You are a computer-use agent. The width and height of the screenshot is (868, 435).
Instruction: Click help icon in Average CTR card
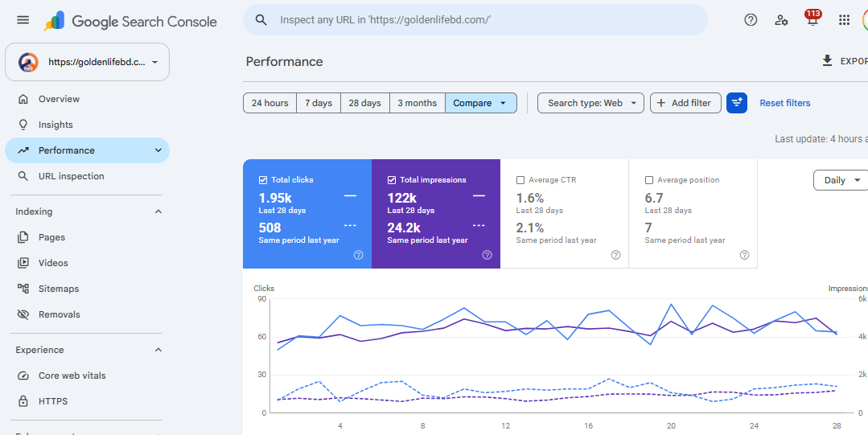coord(615,255)
